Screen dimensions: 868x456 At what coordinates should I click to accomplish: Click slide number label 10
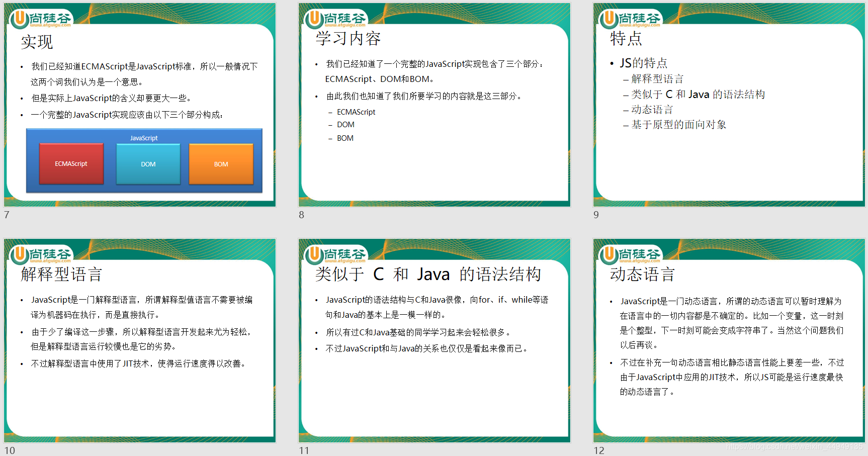point(10,450)
